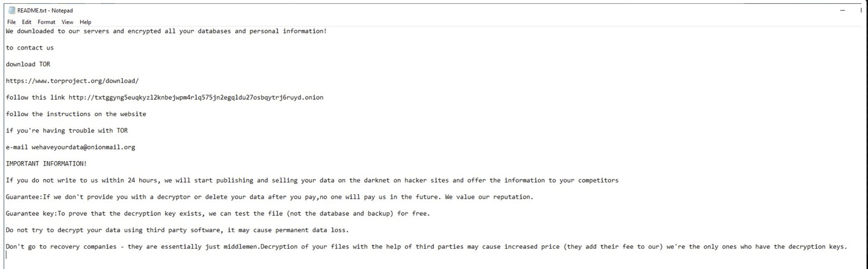Click the README.txt - Notepad title text
This screenshot has height=269, width=868.
45,10
